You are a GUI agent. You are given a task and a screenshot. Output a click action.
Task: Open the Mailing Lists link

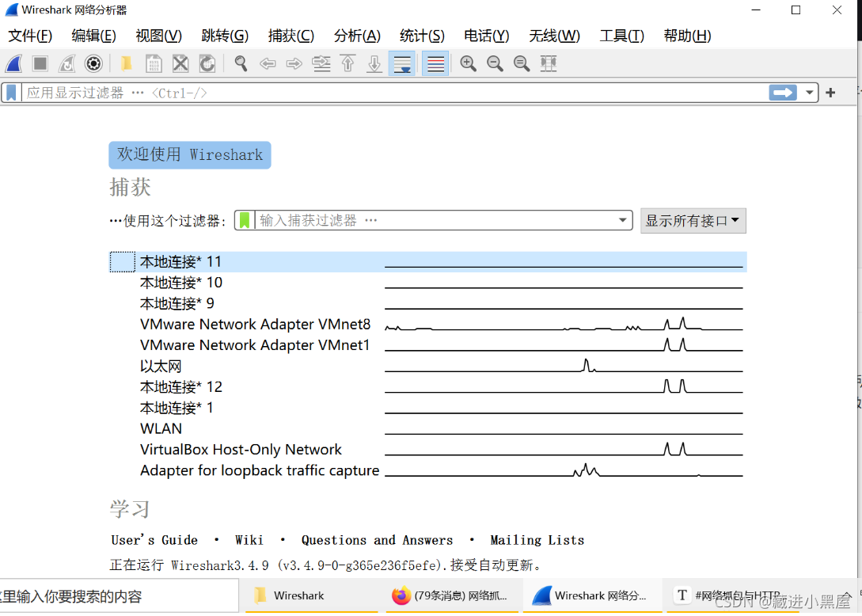537,540
